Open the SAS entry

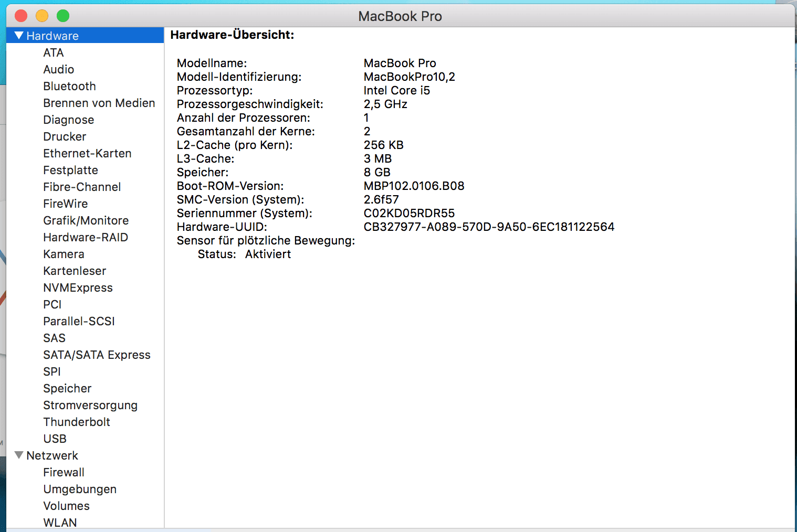click(55, 338)
